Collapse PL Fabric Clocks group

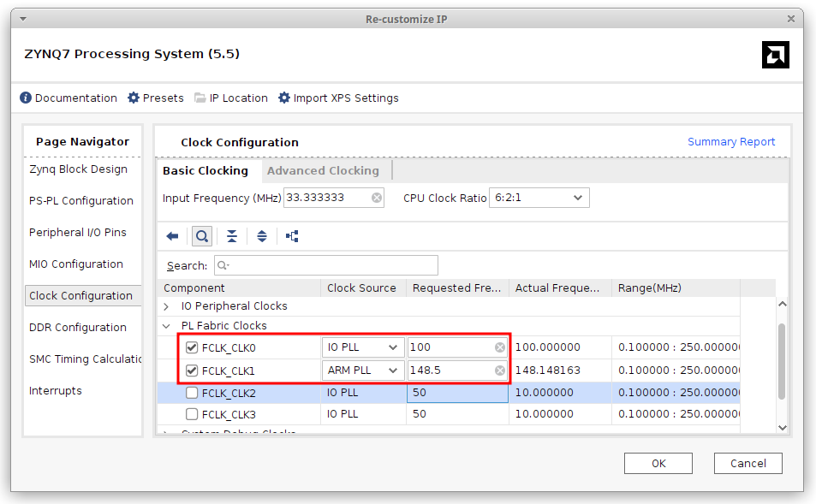[x=166, y=326]
